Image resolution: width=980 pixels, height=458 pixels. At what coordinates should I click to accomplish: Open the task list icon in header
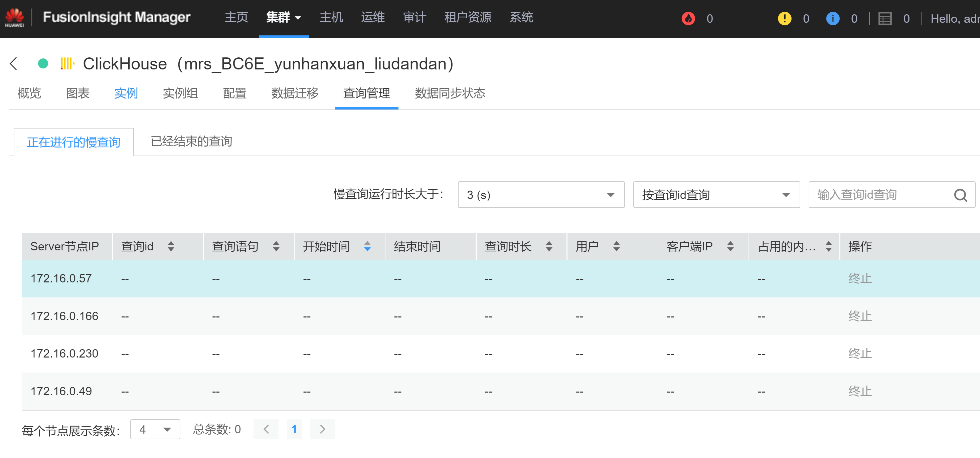pos(884,18)
